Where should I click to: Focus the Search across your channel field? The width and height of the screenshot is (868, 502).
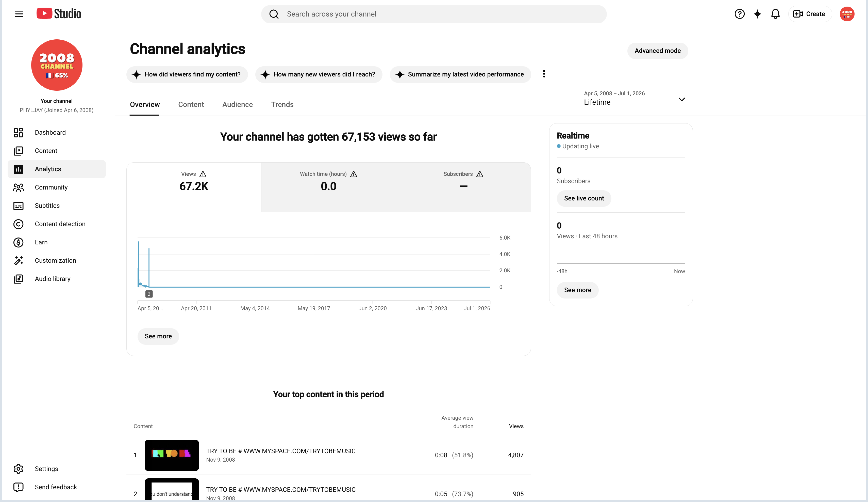click(x=434, y=14)
